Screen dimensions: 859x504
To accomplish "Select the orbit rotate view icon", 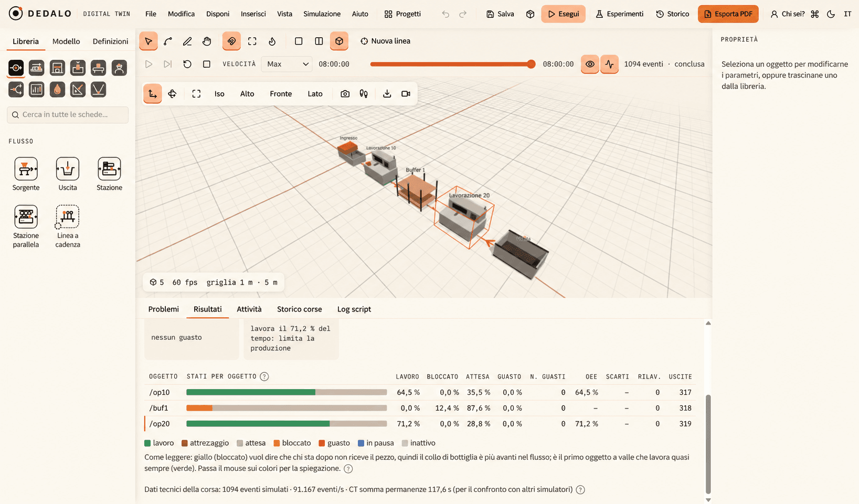I will coord(172,94).
